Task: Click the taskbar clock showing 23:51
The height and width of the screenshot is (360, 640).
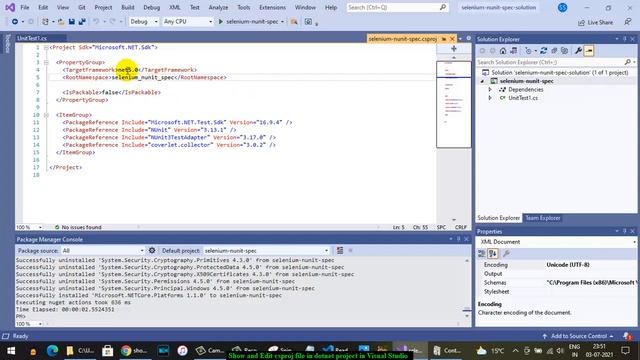Action: point(600,350)
